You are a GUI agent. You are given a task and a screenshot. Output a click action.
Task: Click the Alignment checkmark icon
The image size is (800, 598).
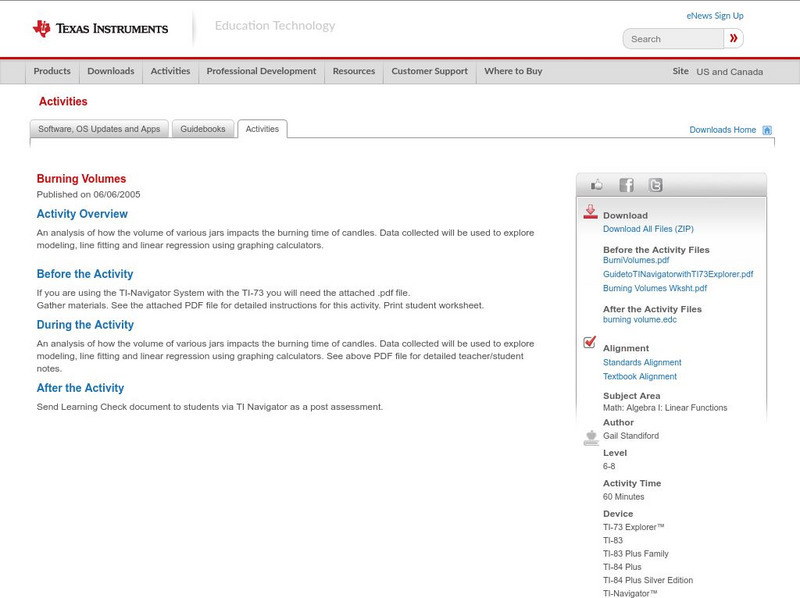click(x=590, y=343)
